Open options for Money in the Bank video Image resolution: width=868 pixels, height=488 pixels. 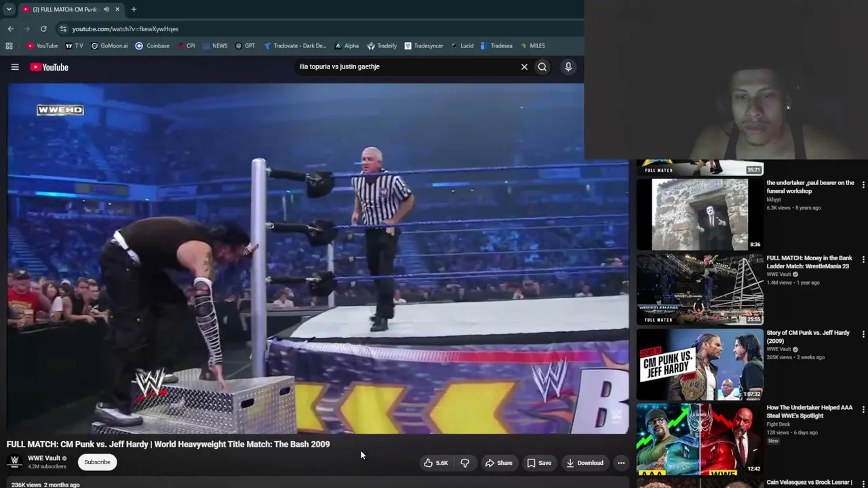click(863, 260)
